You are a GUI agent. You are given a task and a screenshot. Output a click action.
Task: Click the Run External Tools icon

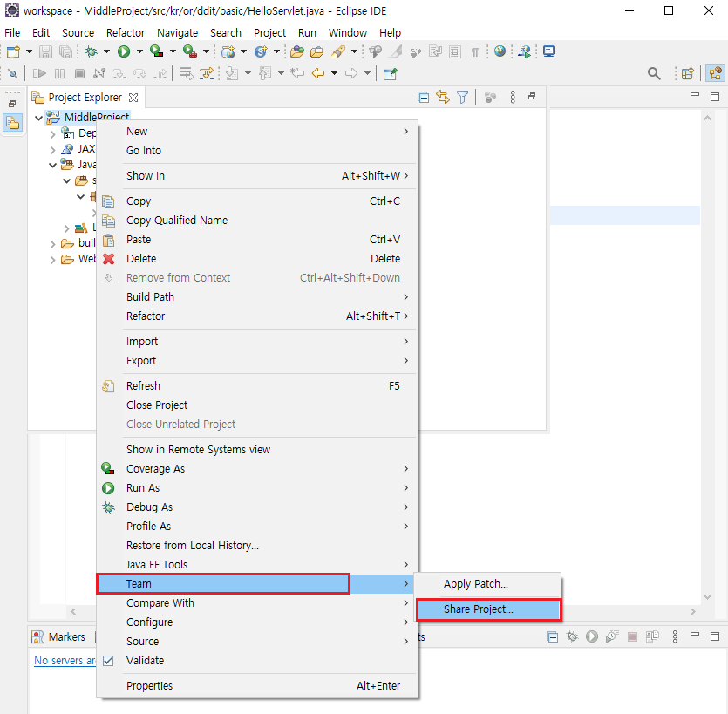point(190,51)
